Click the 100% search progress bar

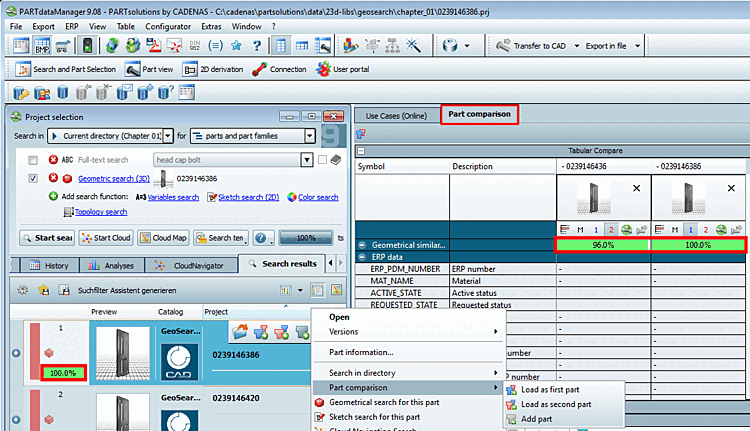306,238
